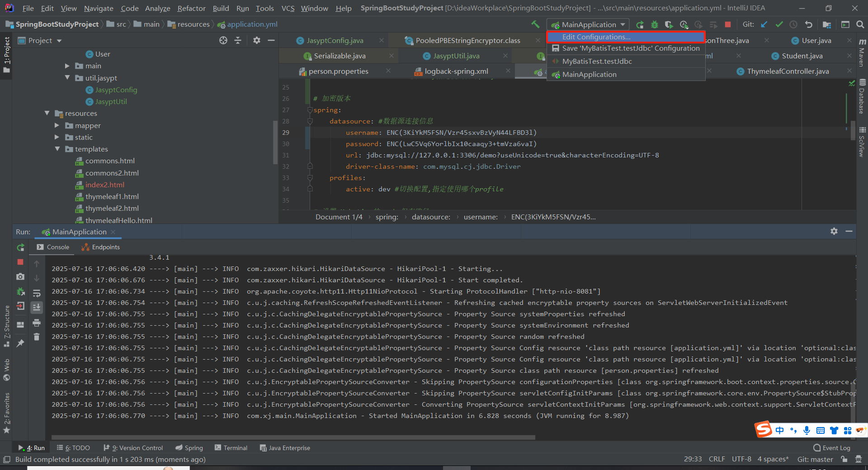The image size is (868, 470).
Task: Click the horizontal console scrollbar
Action: [293, 437]
